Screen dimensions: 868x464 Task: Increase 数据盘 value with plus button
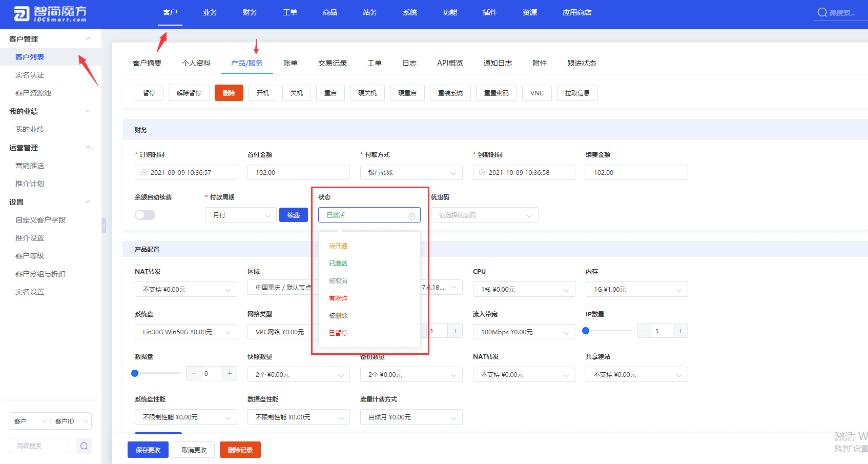coord(230,374)
